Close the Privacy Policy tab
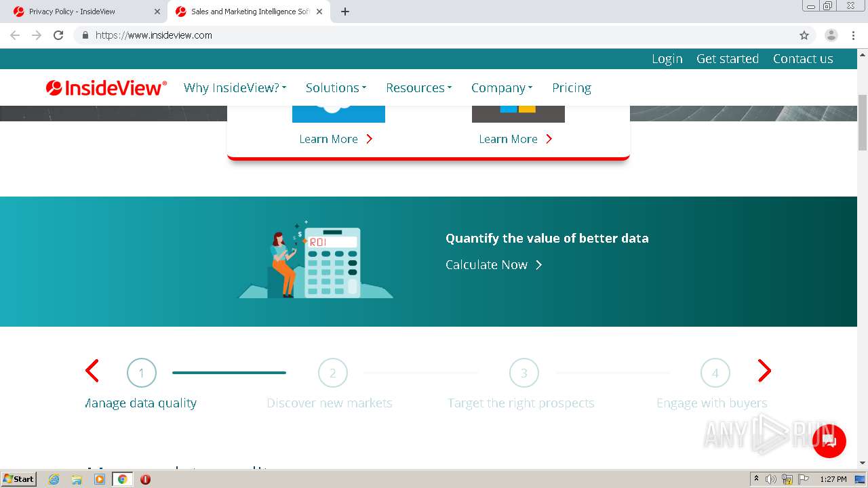Screen dimensions: 868x488 (x=157, y=12)
